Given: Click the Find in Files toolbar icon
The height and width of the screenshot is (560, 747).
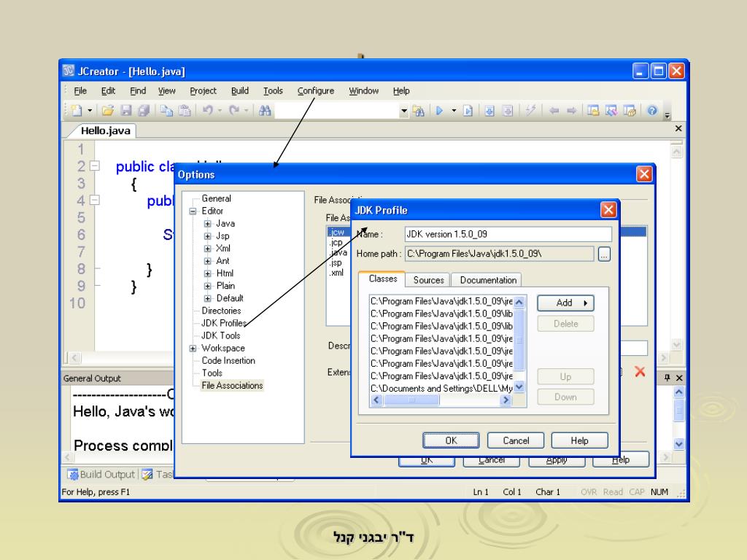Looking at the screenshot, I should tap(419, 111).
